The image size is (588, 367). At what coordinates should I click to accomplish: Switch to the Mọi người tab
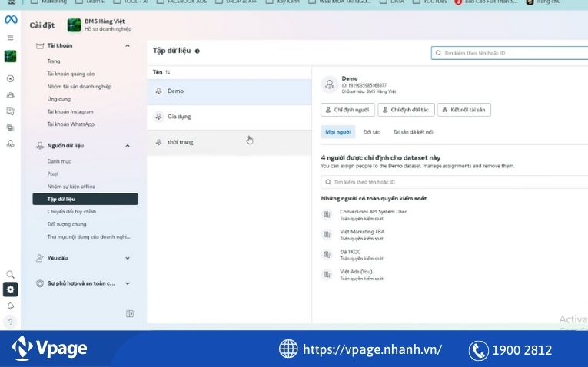[338, 132]
